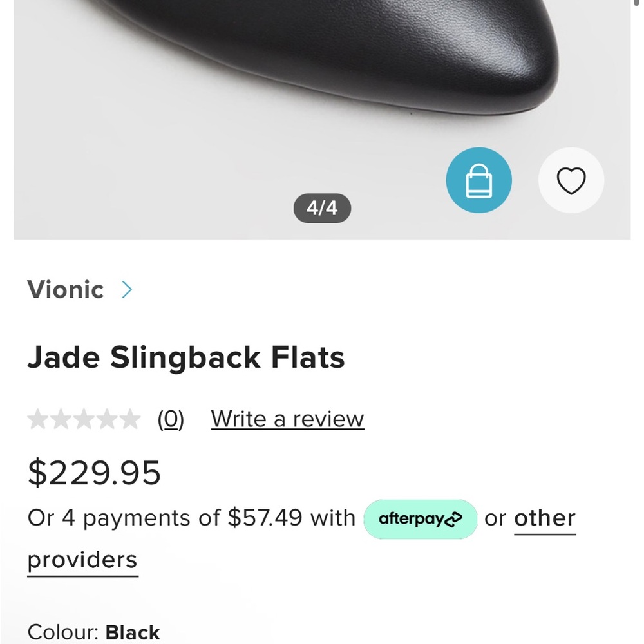The height and width of the screenshot is (644, 644).
Task: Open reviews by clicking (0) count
Action: click(171, 419)
